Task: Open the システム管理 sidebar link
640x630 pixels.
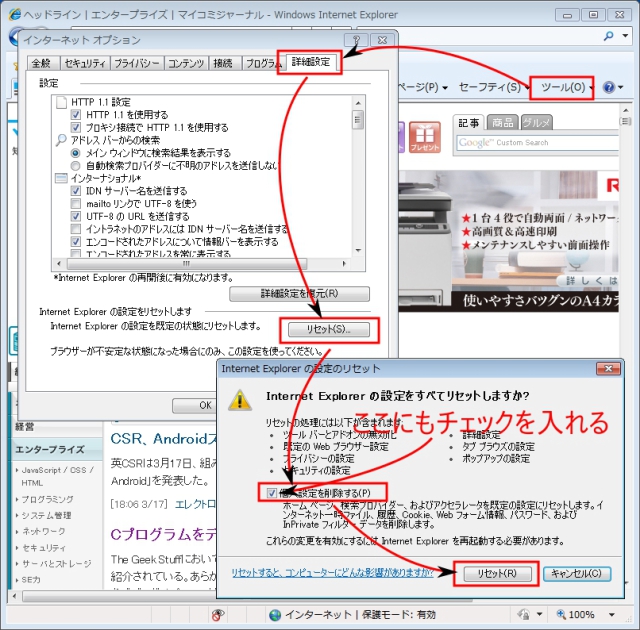Action: [46, 515]
